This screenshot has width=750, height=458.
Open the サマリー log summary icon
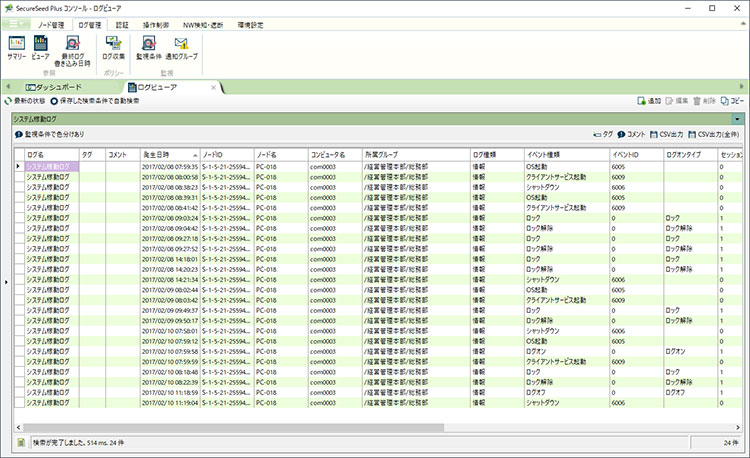coord(17,48)
